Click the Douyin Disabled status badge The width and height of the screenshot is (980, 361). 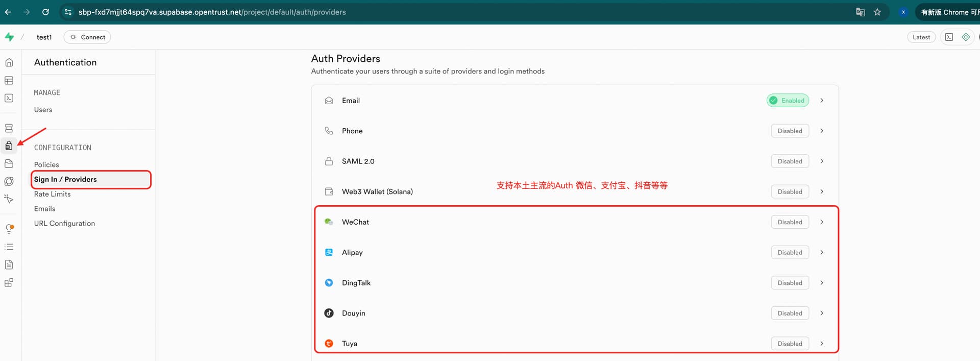(x=790, y=313)
